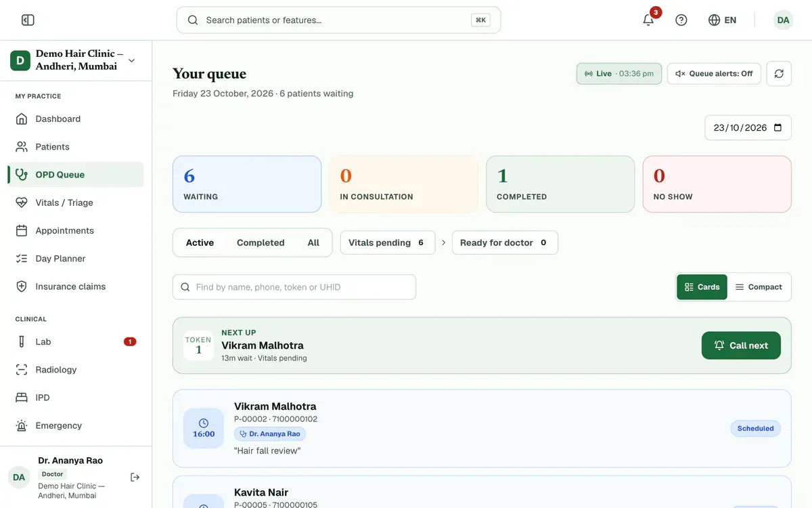
Task: Click the 0 No Show stat card
Action: coord(717,184)
